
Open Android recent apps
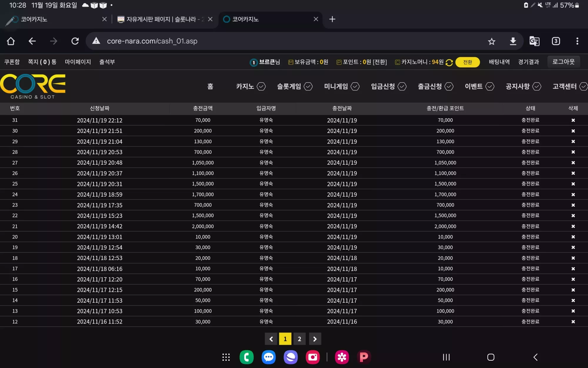[x=446, y=357]
